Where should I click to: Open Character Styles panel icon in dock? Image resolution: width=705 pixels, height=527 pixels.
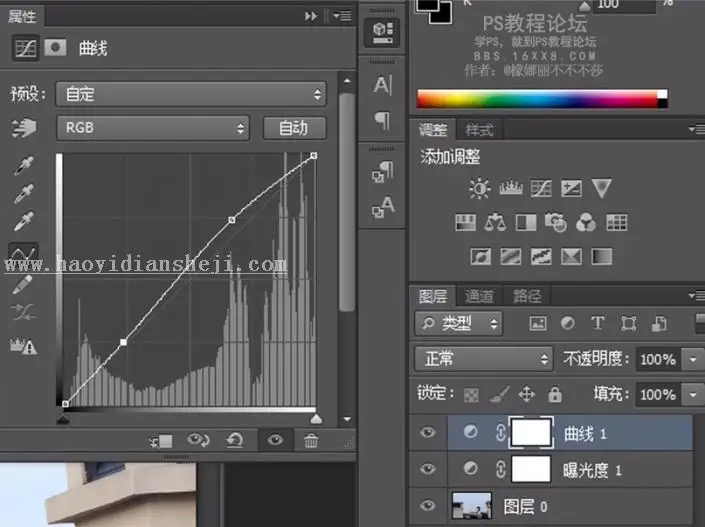pyautogui.click(x=383, y=207)
